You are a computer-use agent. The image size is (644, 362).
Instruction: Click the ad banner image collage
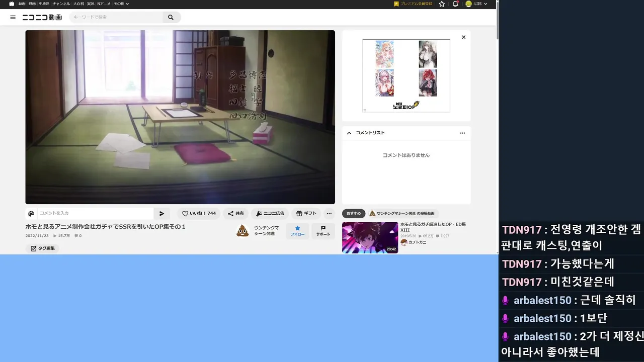click(407, 75)
